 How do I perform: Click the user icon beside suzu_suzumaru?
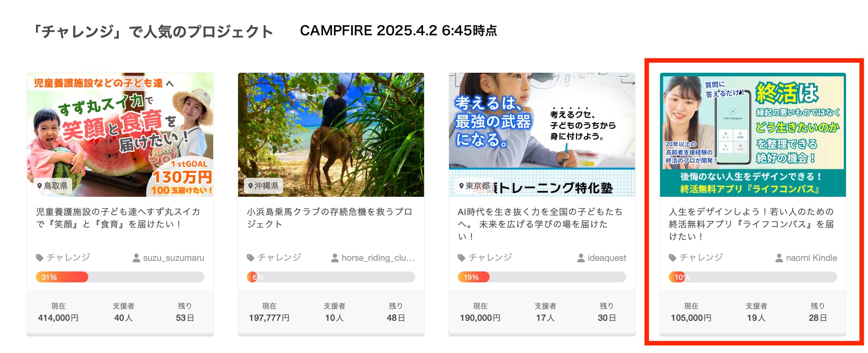[136, 258]
